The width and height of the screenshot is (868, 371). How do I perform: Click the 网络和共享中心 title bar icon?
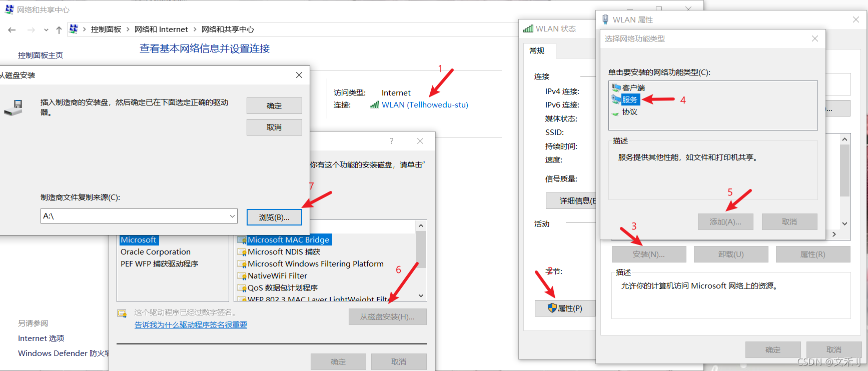pyautogui.click(x=9, y=9)
